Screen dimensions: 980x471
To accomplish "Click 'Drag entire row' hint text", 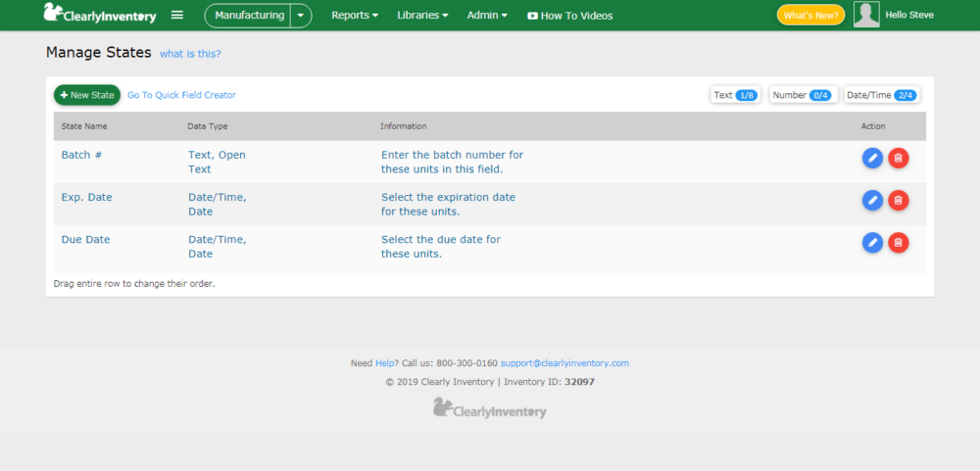I will point(134,284).
